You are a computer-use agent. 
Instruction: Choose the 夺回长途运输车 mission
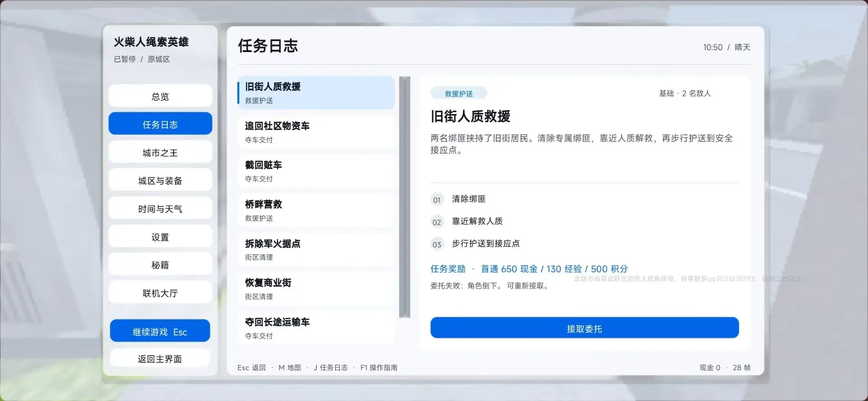pyautogui.click(x=316, y=328)
